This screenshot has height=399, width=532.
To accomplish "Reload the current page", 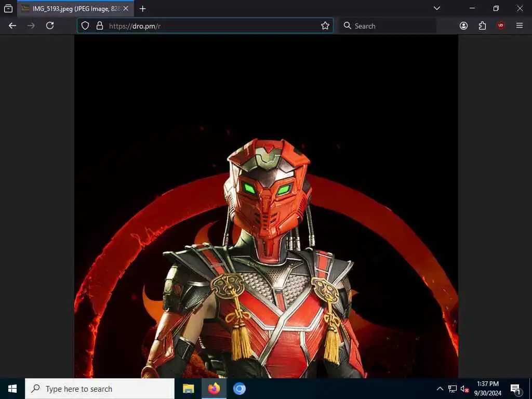I will pos(50,25).
